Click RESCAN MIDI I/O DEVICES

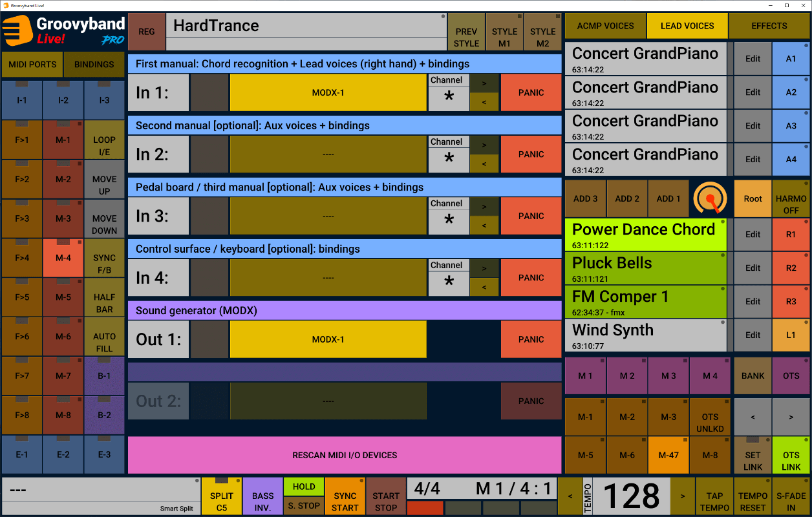click(345, 455)
